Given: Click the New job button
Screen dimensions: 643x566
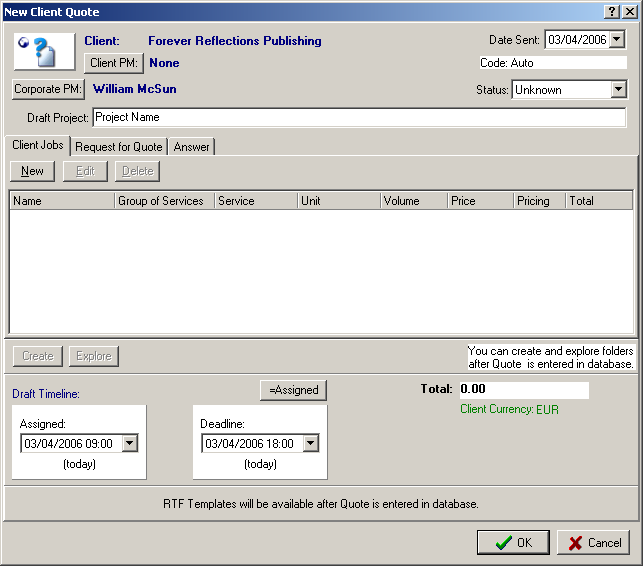Looking at the screenshot, I should pos(33,171).
